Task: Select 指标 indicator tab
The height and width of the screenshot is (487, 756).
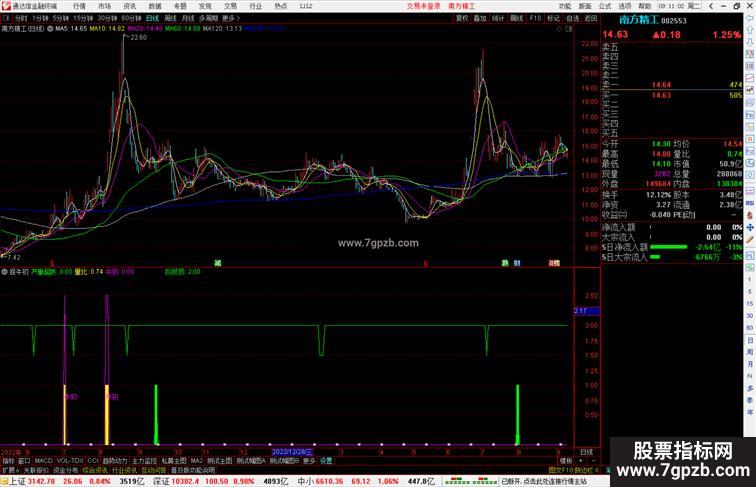Action: click(x=8, y=461)
